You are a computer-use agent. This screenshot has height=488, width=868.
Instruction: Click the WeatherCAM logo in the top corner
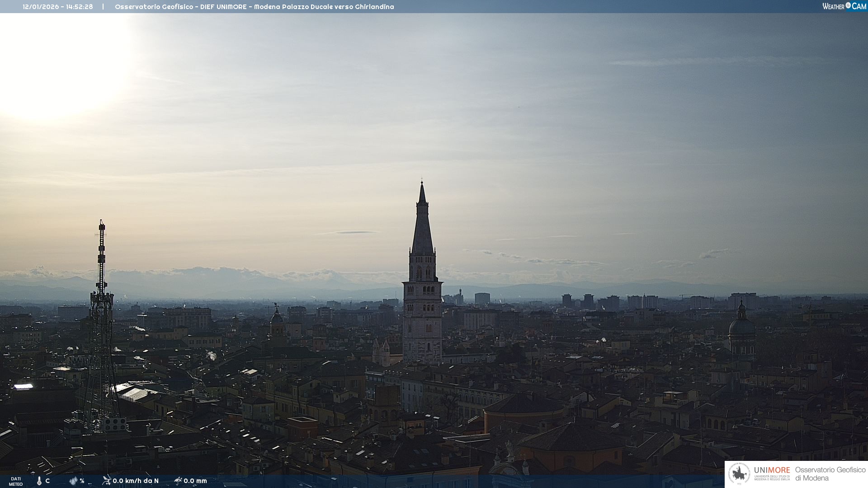pyautogui.click(x=844, y=6)
